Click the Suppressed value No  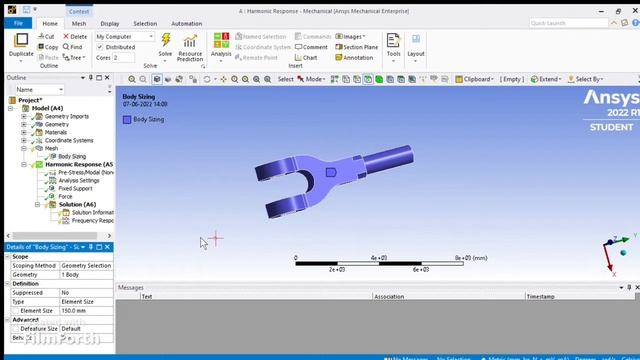click(x=86, y=293)
